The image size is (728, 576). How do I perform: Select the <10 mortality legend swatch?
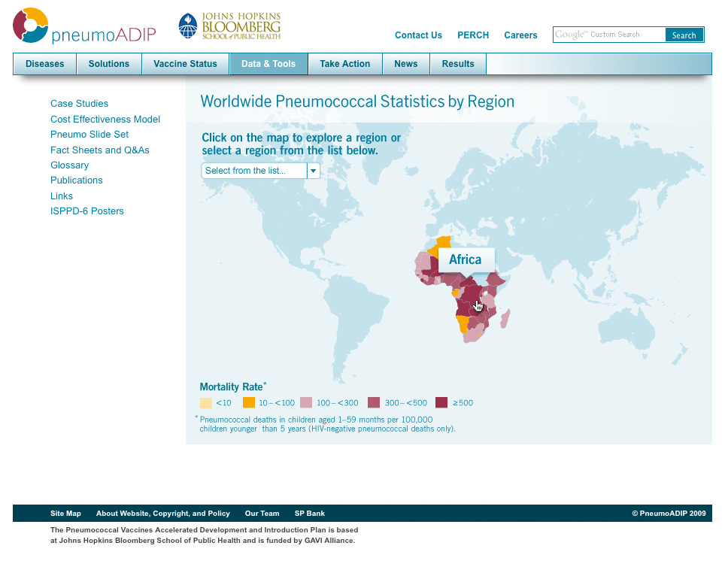click(x=205, y=403)
